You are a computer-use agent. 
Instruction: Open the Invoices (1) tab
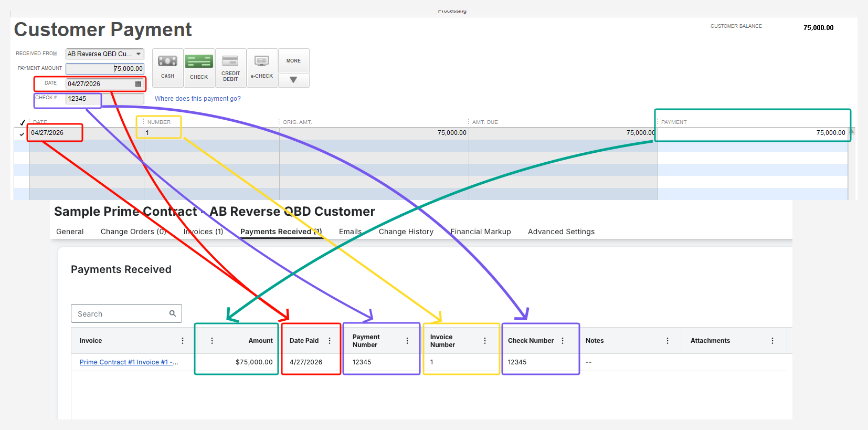[x=203, y=232]
